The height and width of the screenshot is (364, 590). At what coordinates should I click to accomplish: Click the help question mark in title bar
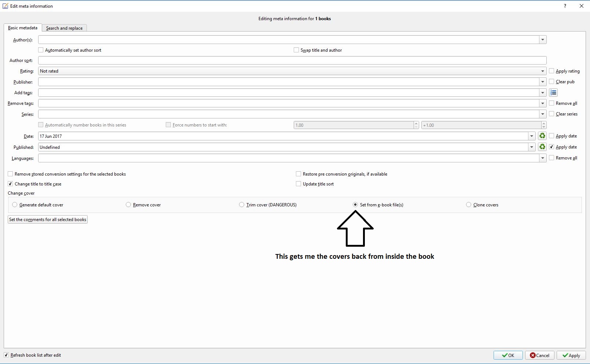click(565, 6)
